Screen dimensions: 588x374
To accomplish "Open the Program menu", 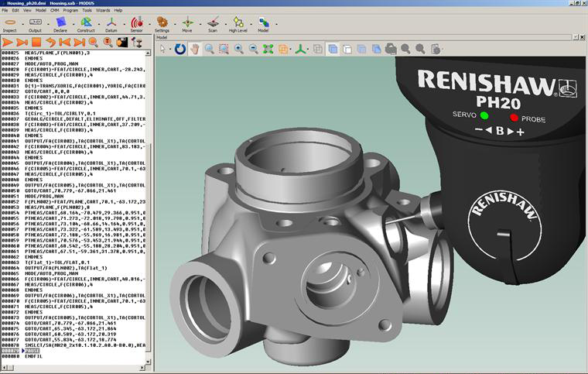I will coord(70,11).
